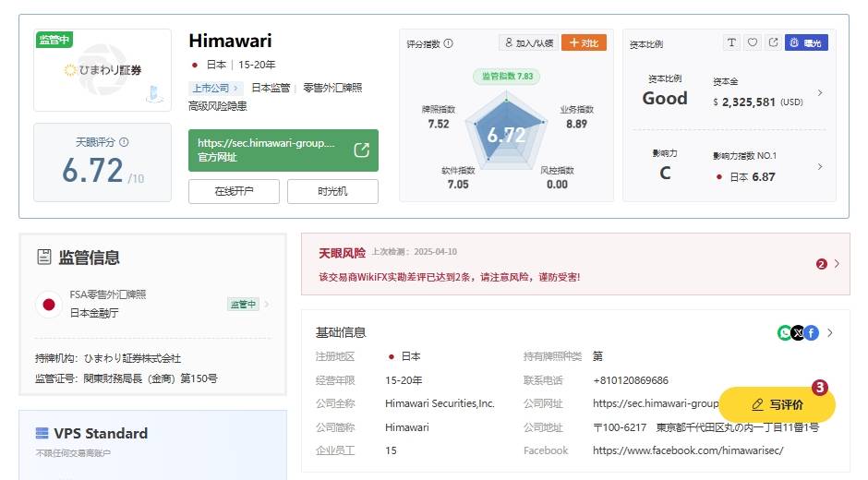This screenshot has height=480, width=868.
Task: Click the Facebook icon in 基础信息 header
Action: click(x=811, y=332)
